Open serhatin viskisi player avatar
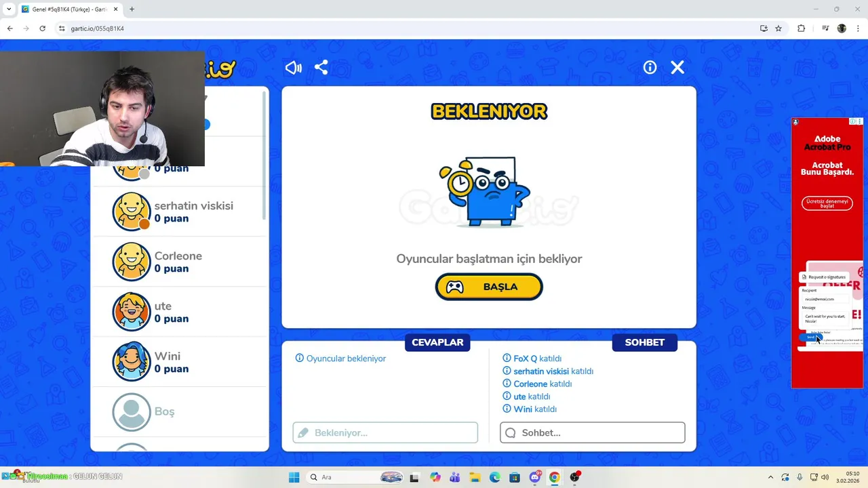 132,211
